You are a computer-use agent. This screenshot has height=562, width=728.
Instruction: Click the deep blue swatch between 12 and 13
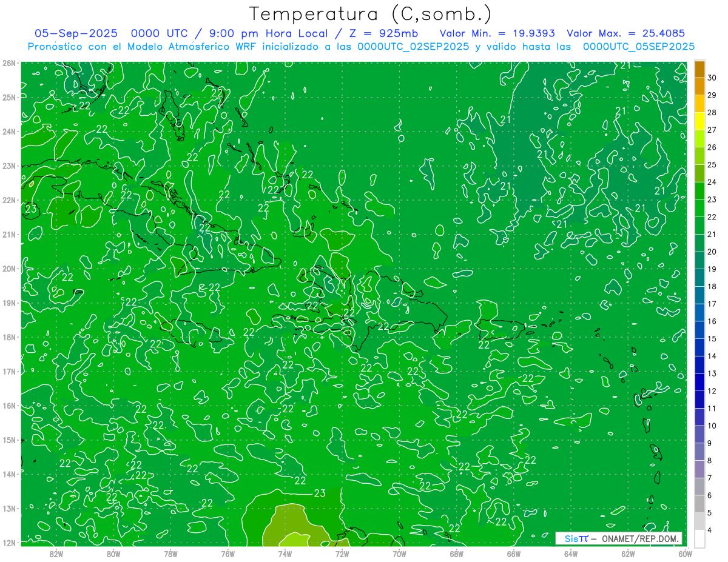point(699,383)
